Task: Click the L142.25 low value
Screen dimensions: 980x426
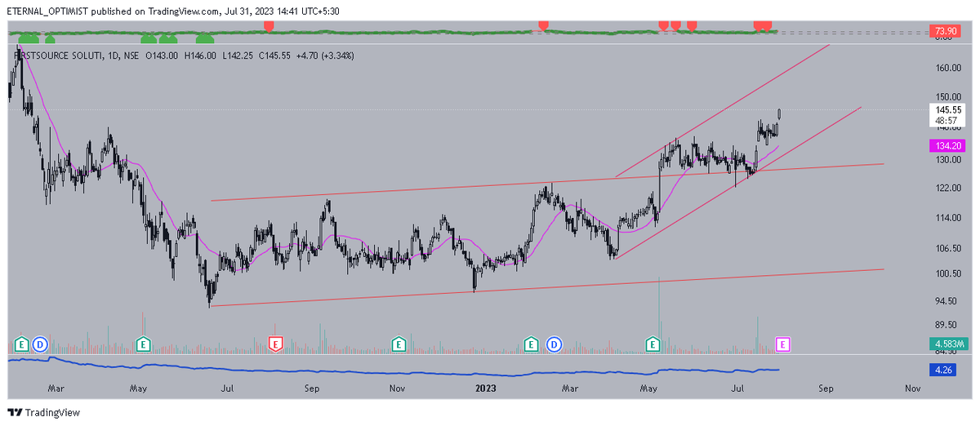Action: point(238,55)
